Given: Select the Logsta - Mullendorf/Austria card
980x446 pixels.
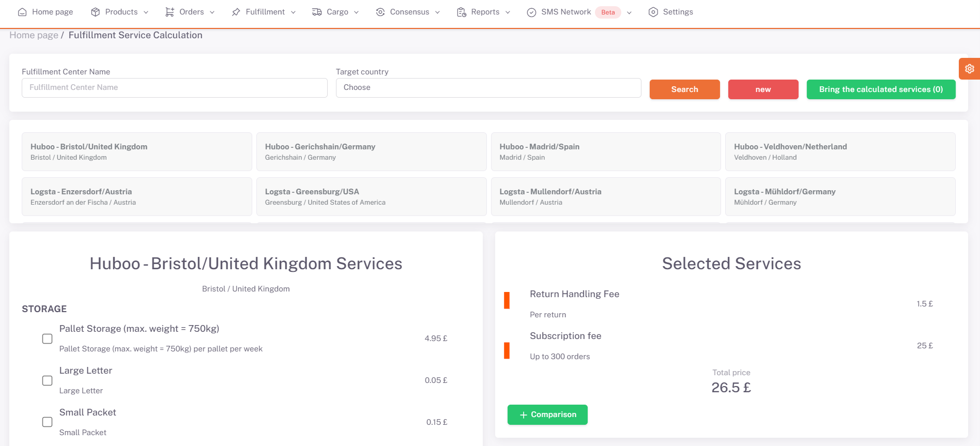Looking at the screenshot, I should pos(606,197).
